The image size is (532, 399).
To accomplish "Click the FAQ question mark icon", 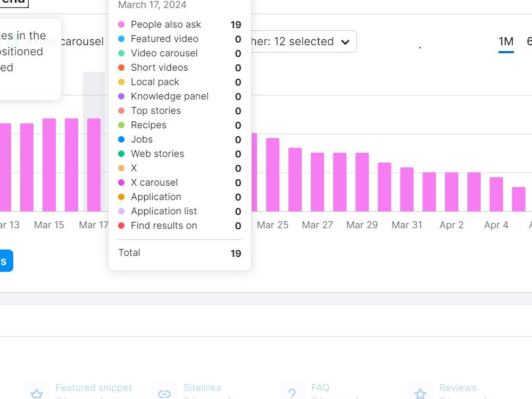I will 292,394.
